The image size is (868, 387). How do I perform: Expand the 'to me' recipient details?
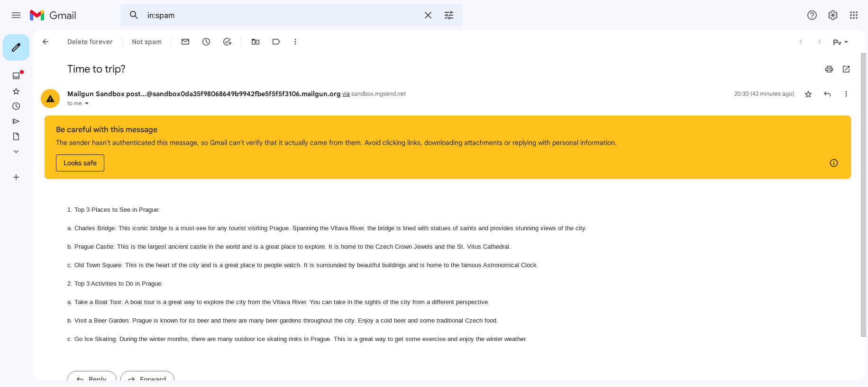click(87, 103)
